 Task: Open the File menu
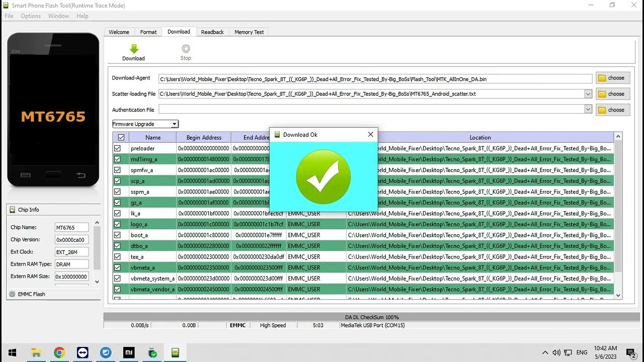coord(9,16)
